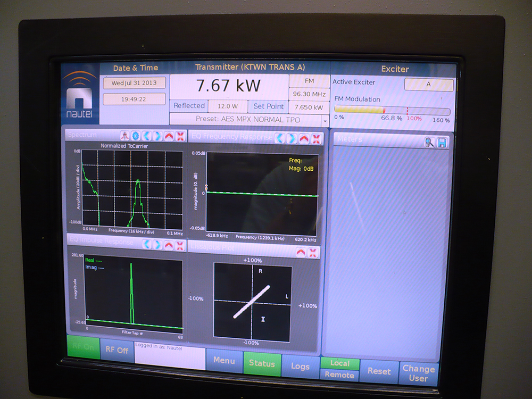Click the Spectrum graph plot area

[132, 190]
